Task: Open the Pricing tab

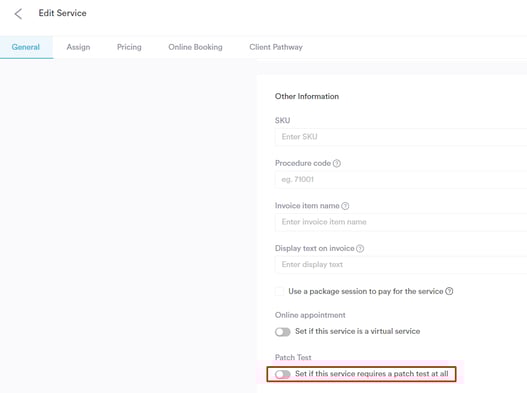Action: tap(129, 47)
